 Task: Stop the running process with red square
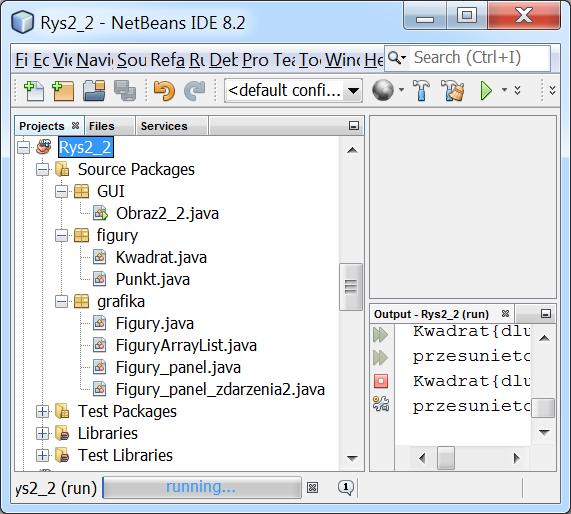381,381
